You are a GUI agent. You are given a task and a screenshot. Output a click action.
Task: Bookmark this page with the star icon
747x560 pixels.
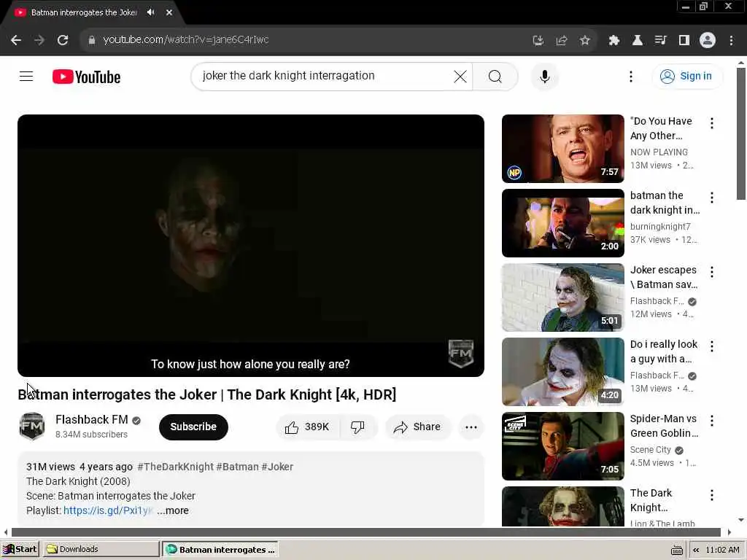[585, 41]
